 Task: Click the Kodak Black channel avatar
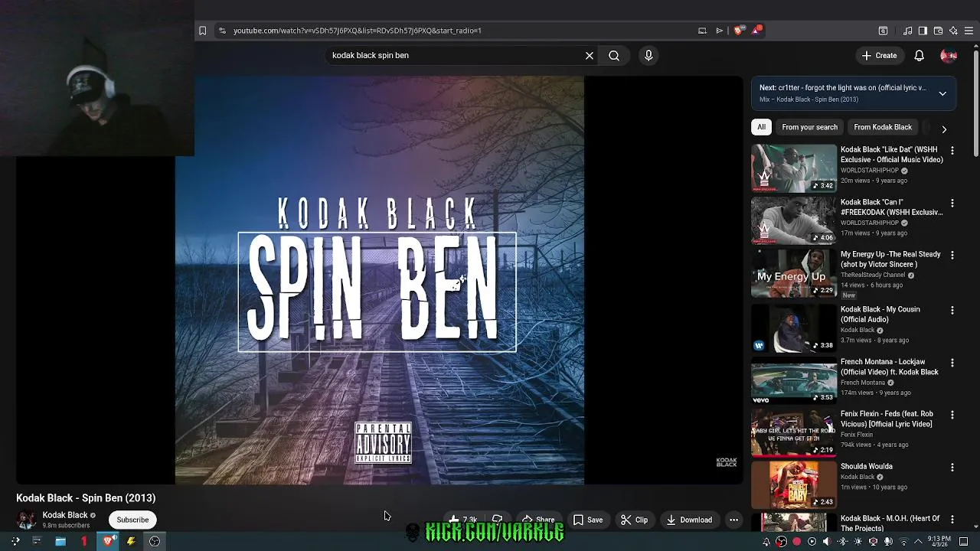27,520
